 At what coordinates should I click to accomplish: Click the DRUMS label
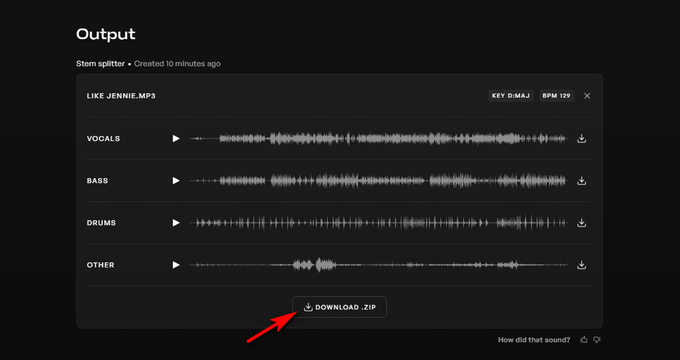(101, 223)
